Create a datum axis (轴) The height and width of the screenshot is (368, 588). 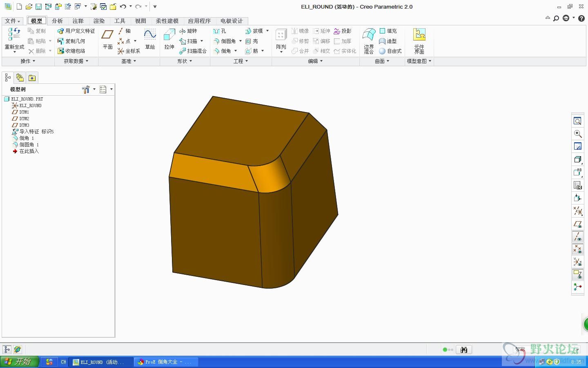click(x=124, y=31)
